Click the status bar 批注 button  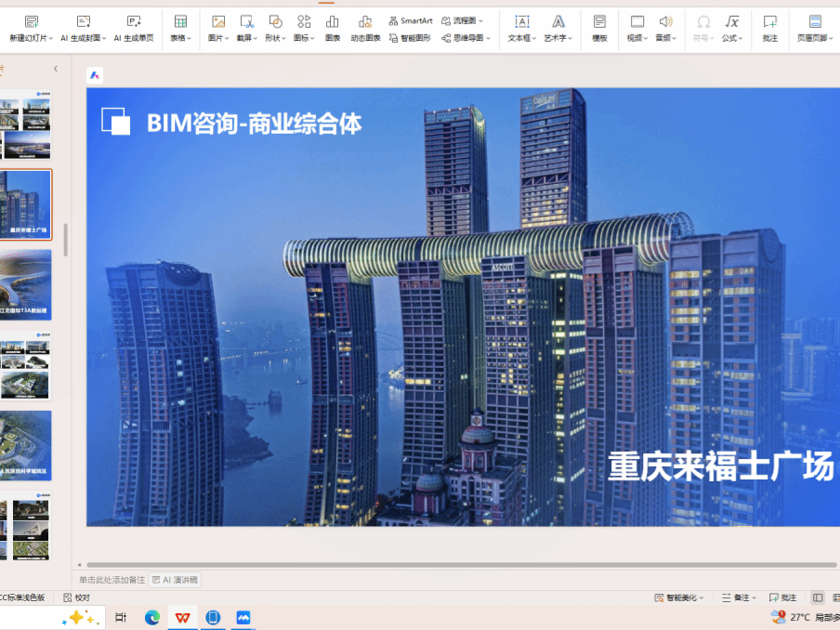click(782, 597)
